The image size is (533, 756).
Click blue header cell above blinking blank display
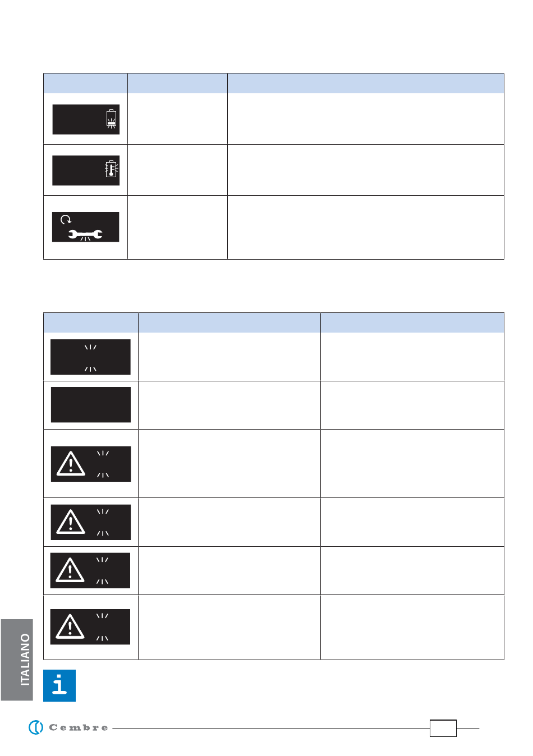tap(91, 322)
